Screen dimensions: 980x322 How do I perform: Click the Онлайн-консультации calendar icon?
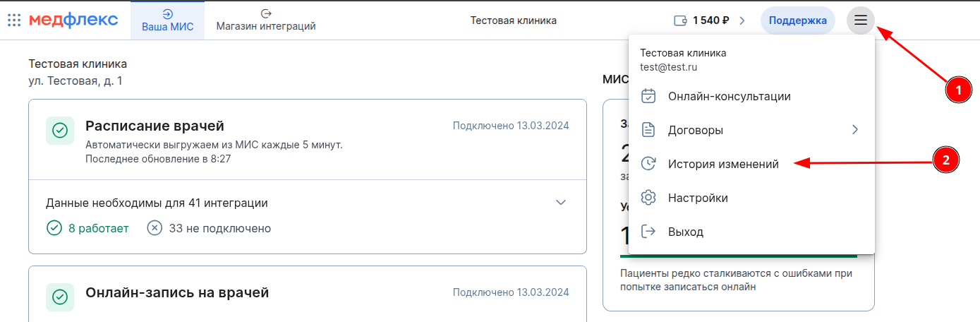[x=648, y=97]
